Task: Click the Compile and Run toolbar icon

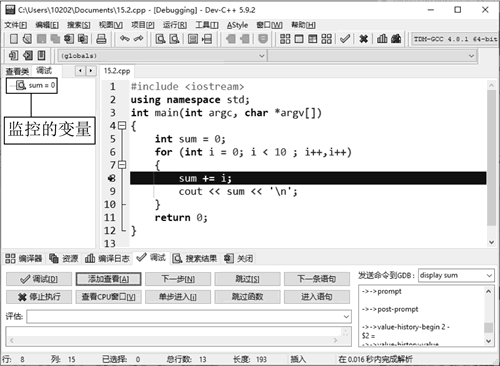Action: (x=313, y=39)
